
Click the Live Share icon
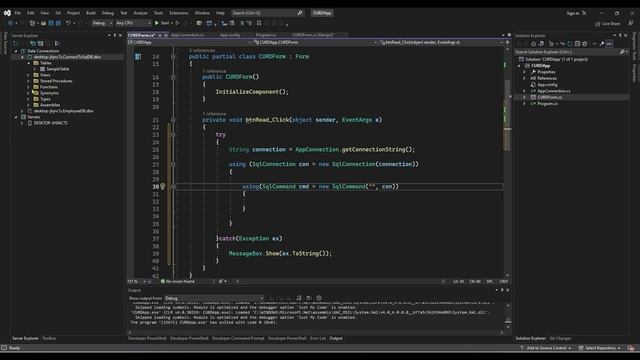point(598,24)
